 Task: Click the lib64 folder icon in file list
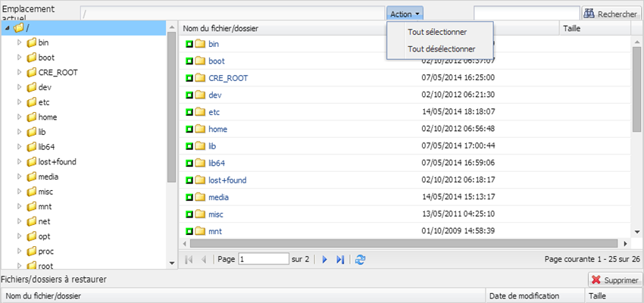200,163
